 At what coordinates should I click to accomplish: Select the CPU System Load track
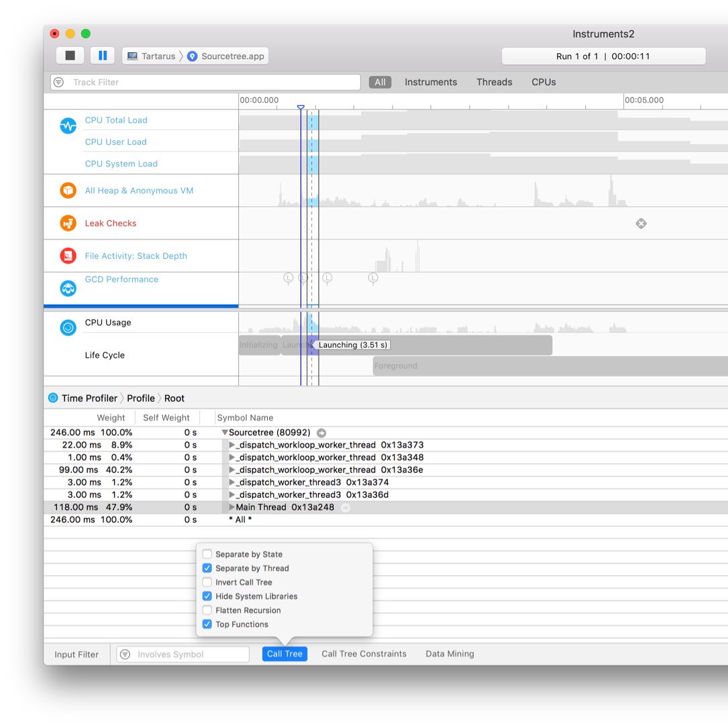pos(121,164)
